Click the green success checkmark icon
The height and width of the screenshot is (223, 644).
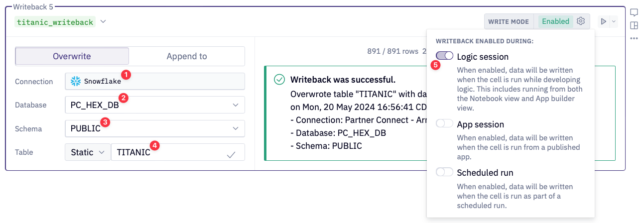(x=279, y=80)
